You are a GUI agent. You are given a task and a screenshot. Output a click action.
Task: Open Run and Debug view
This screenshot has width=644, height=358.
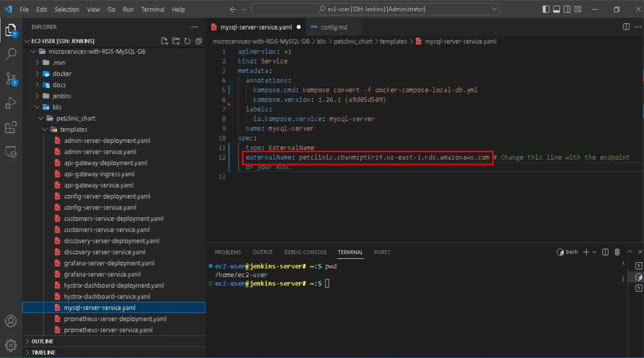pyautogui.click(x=11, y=103)
